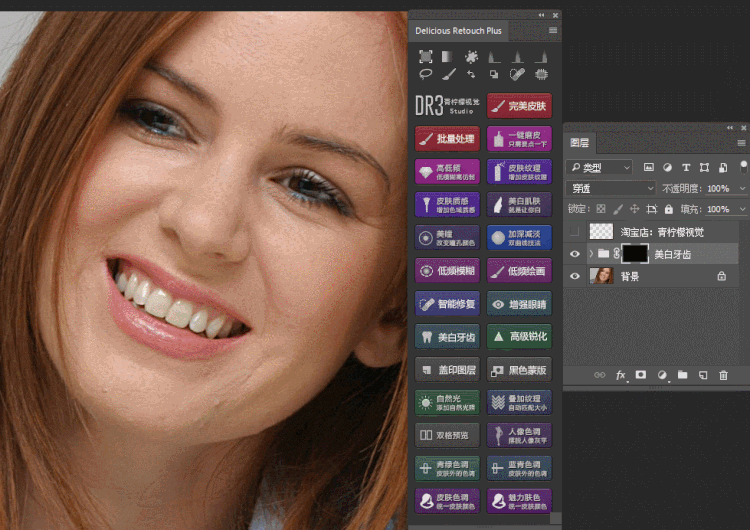This screenshot has height=530, width=750.
Task: Select the lasso icon in Delicious Retouch panel
Action: 425,74
